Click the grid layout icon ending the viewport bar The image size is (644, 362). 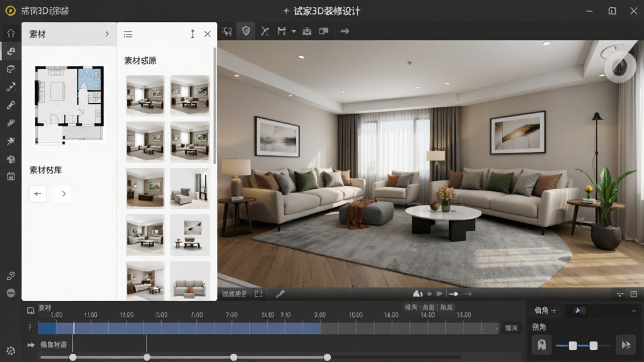(634, 294)
